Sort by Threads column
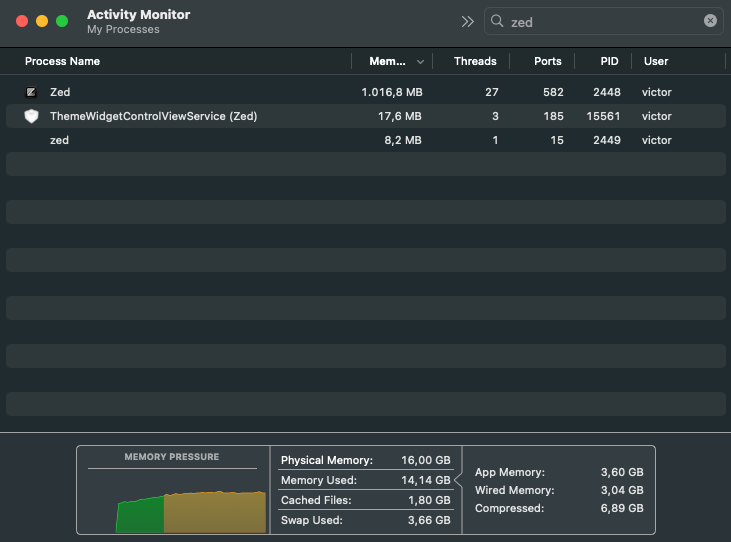 (475, 61)
